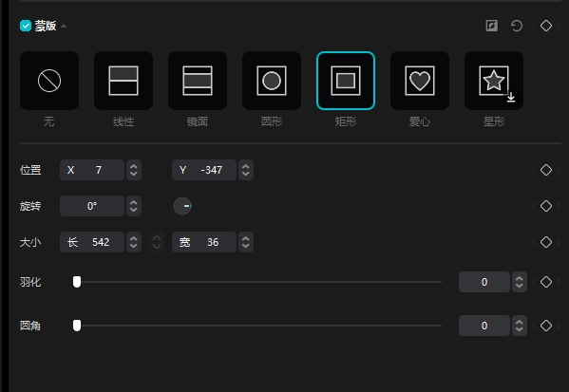
Task: Click the 羽化 feather slider handle
Action: [77, 282]
